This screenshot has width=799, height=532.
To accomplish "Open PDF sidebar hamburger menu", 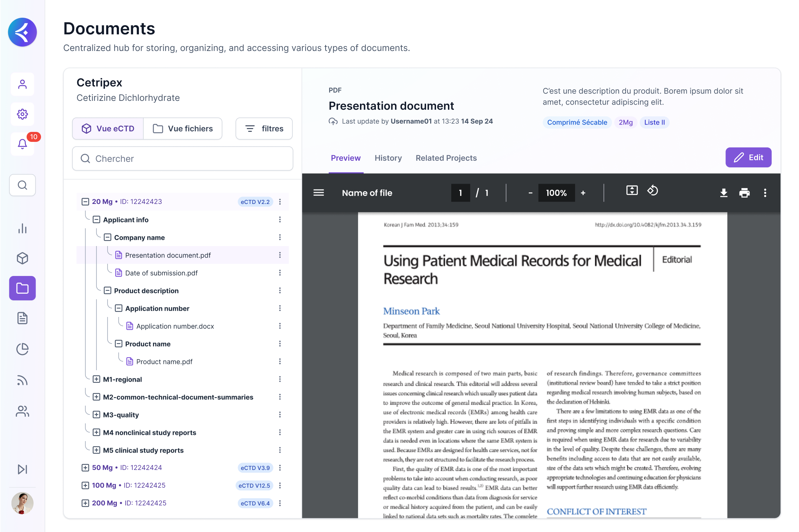I will (319, 193).
